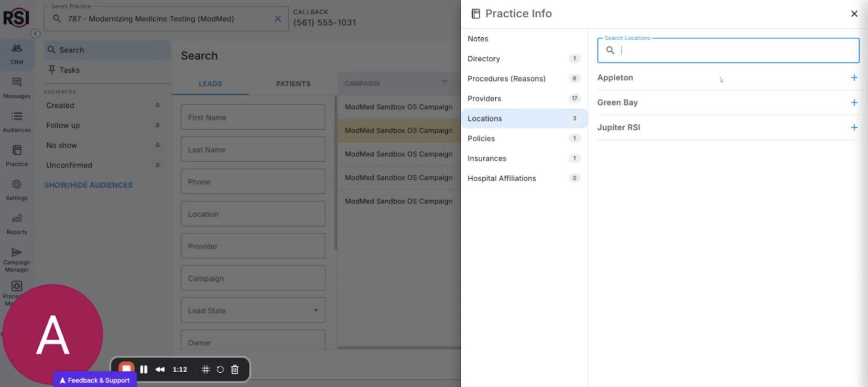
Task: Clear the selected practice with X icon
Action: coord(278,19)
